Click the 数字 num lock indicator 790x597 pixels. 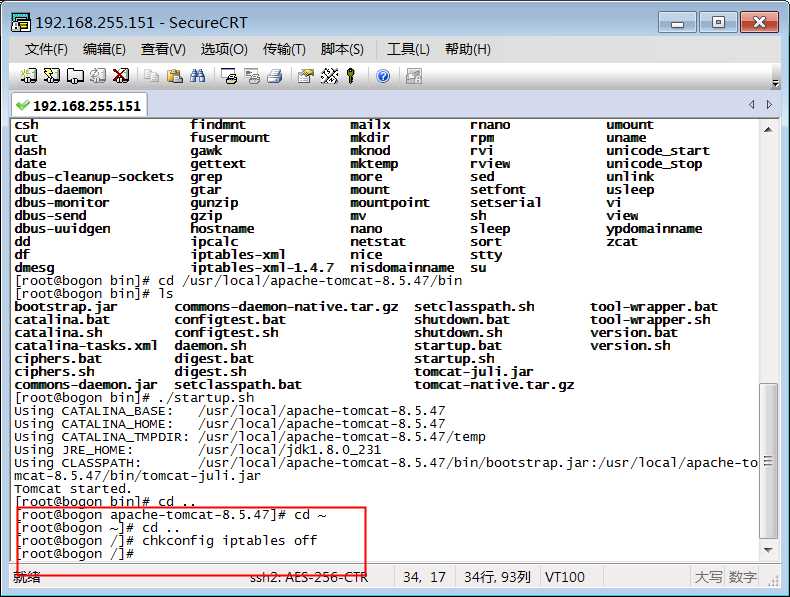742,577
